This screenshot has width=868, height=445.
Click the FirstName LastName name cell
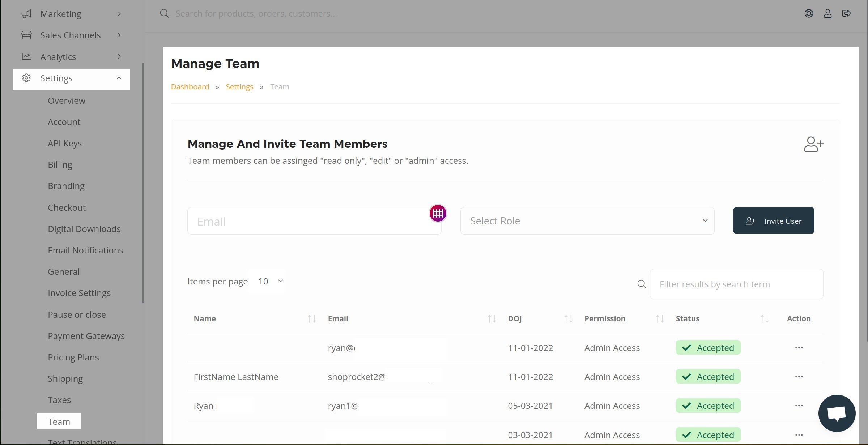(x=236, y=377)
